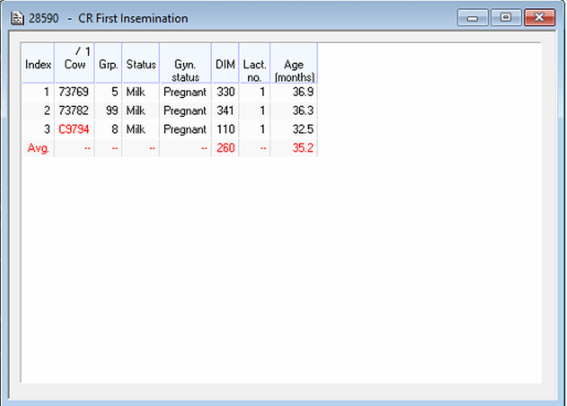Minimize the CR First Insemination window
The image size is (567, 406).
(x=473, y=17)
